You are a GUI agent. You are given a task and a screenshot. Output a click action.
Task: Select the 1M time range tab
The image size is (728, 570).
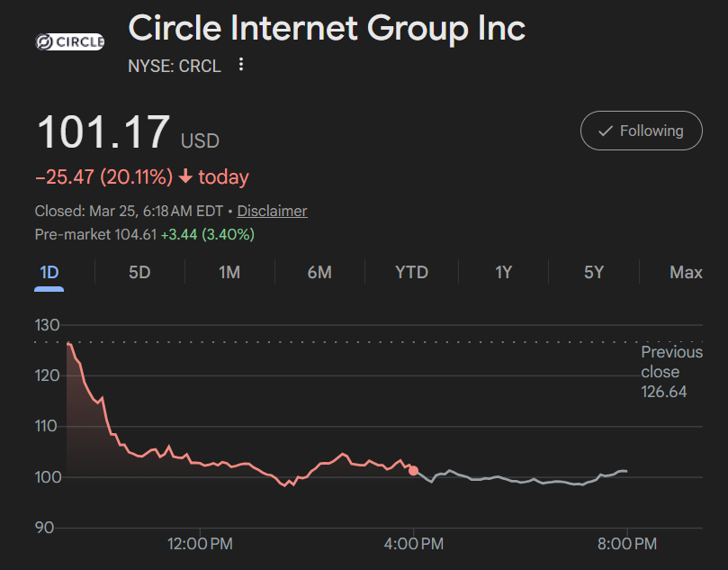pyautogui.click(x=229, y=272)
